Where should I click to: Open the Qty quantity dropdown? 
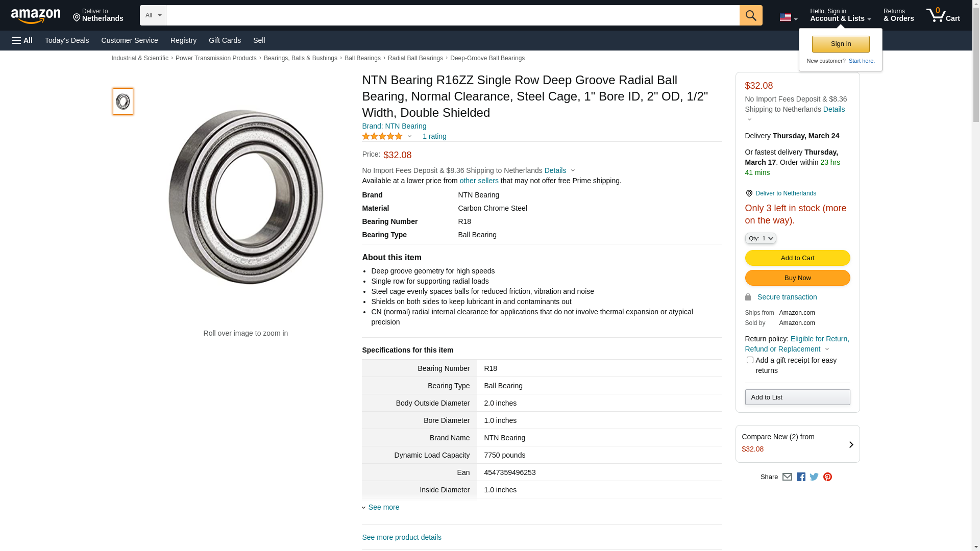pyautogui.click(x=761, y=238)
